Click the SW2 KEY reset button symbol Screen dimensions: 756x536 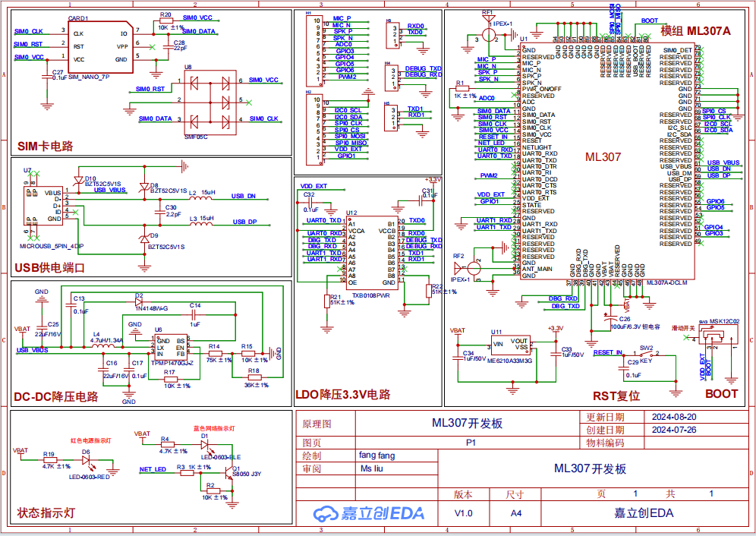647,355
